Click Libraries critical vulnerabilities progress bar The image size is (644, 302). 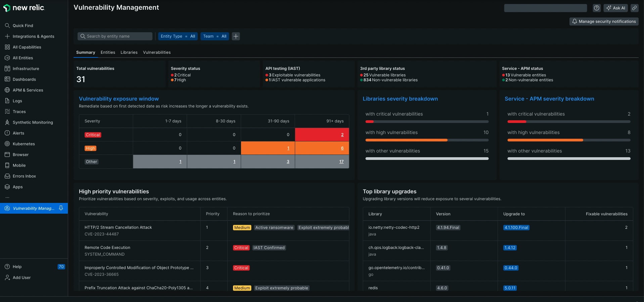pos(427,122)
